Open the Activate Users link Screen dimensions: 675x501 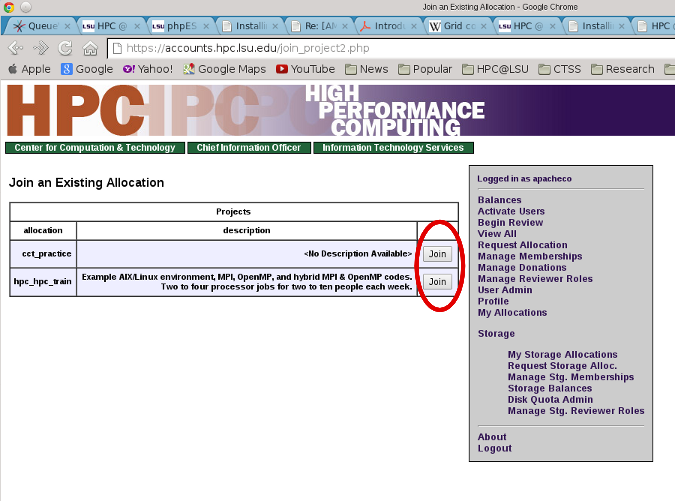coord(511,211)
